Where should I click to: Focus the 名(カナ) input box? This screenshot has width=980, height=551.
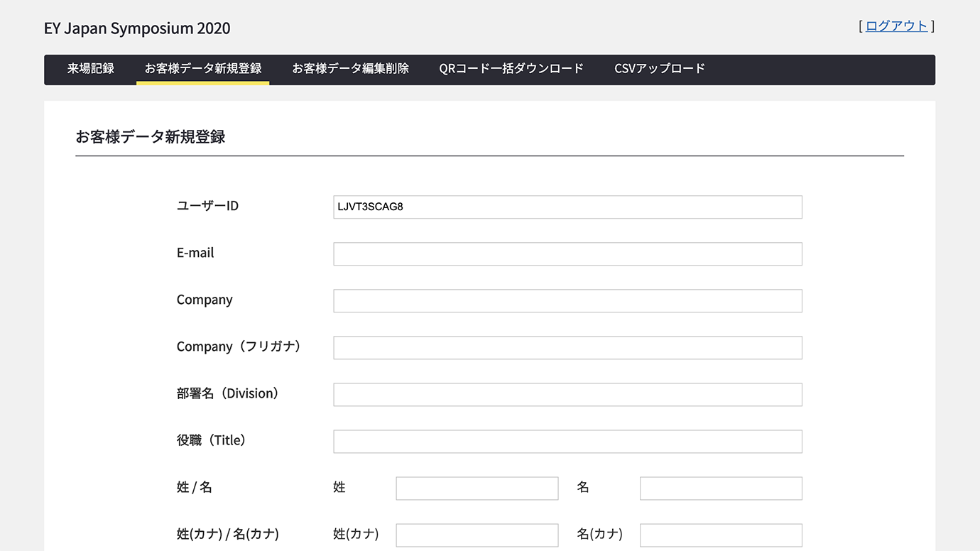click(722, 535)
